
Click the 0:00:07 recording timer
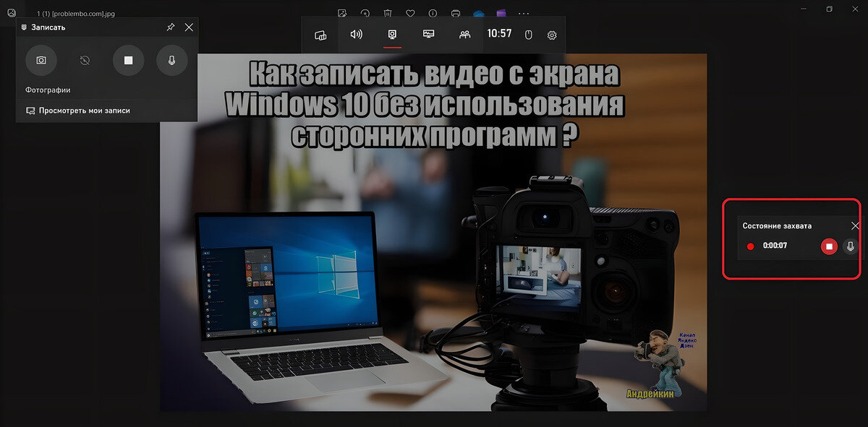point(775,246)
